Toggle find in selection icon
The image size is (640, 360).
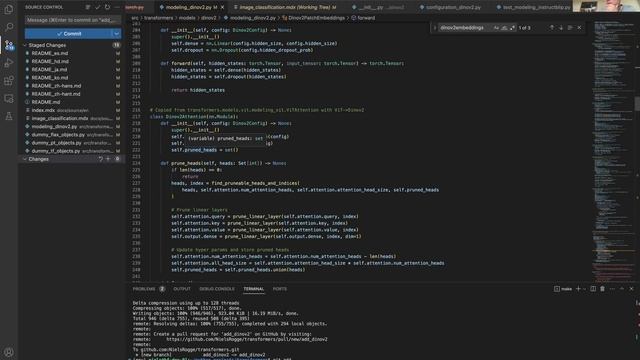570,28
